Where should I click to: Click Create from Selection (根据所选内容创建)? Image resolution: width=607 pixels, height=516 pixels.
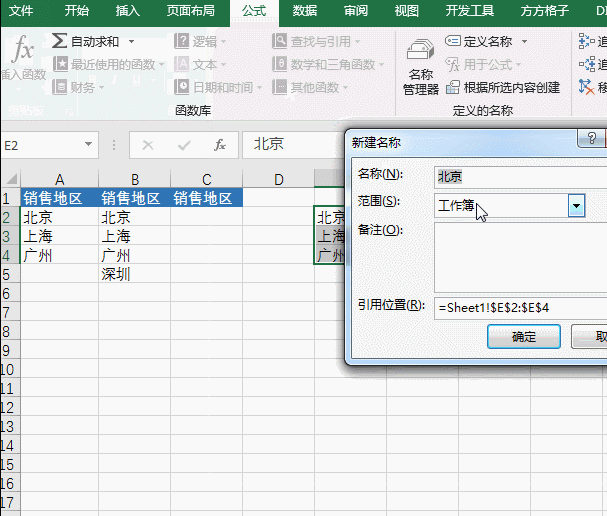click(503, 87)
